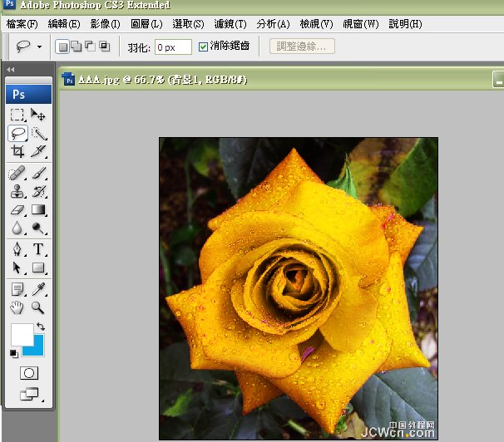This screenshot has height=442, width=504.
Task: Select the Magic Wand tool
Action: coord(38,133)
